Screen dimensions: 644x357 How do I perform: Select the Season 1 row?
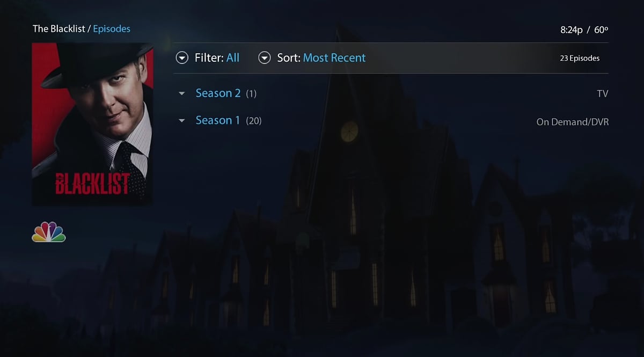[x=391, y=121]
